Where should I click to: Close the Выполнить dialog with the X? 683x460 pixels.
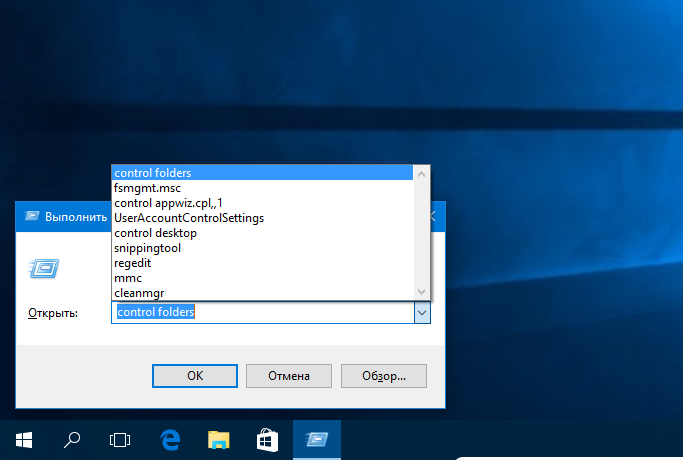pyautogui.click(x=433, y=216)
